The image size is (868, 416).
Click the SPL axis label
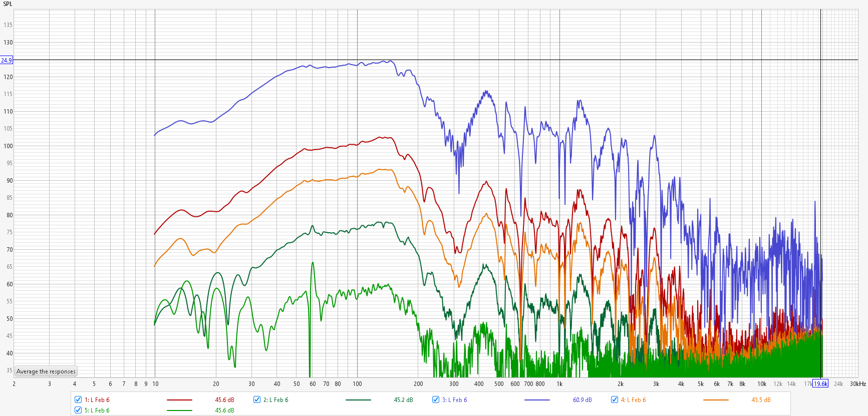click(x=8, y=4)
